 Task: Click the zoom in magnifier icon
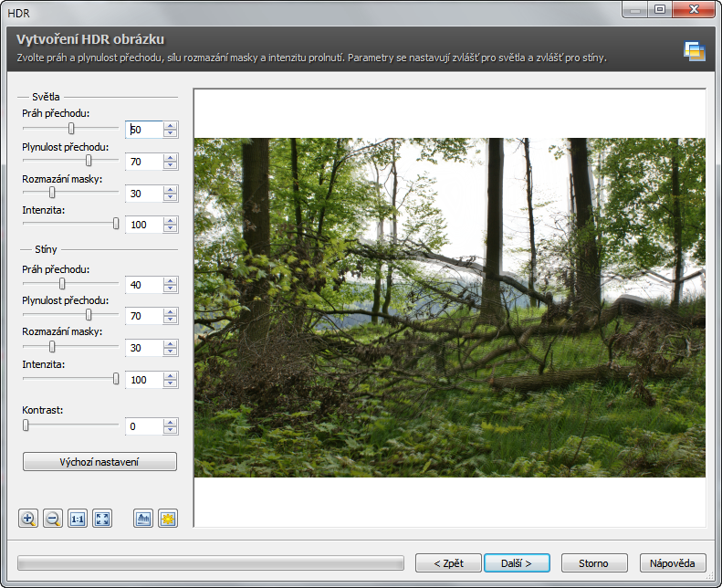28,519
